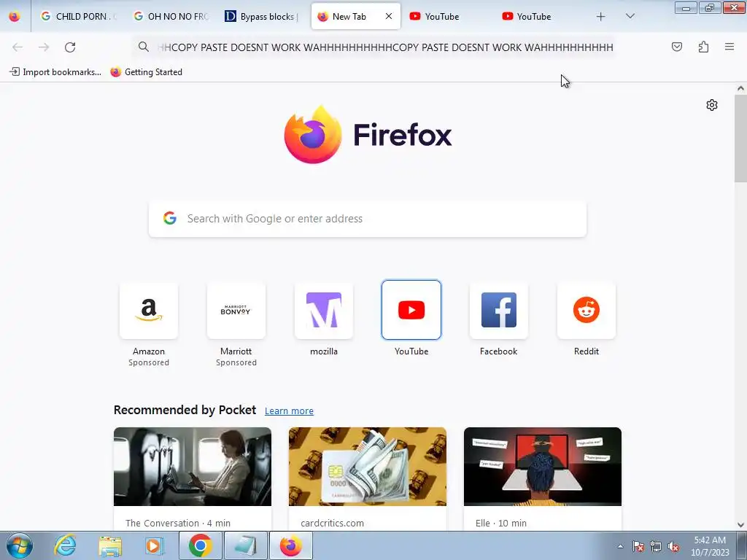
Task: Reload the current page
Action: point(70,47)
